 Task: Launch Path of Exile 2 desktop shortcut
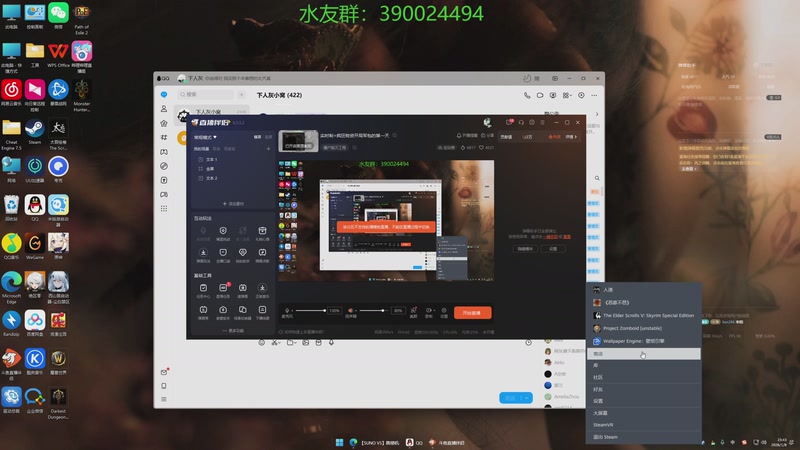pyautogui.click(x=82, y=19)
